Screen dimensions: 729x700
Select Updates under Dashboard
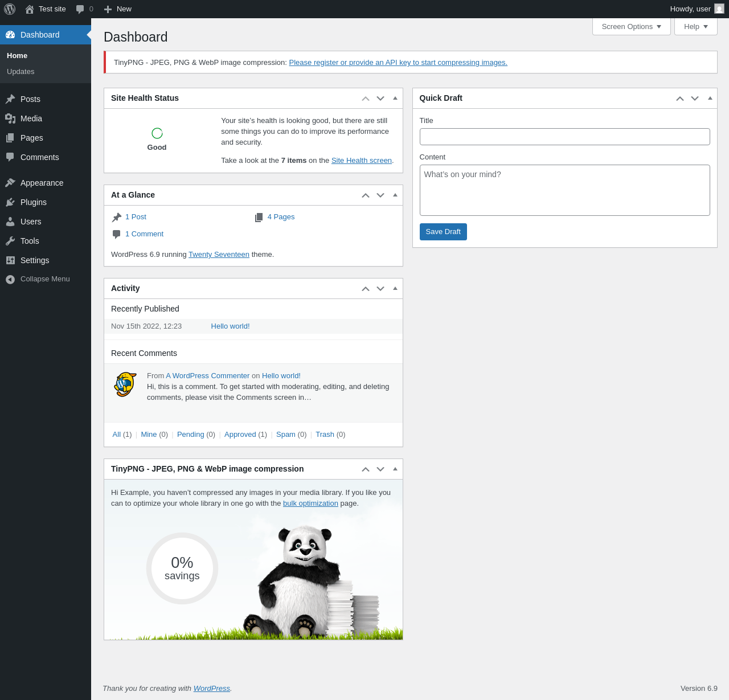[21, 72]
